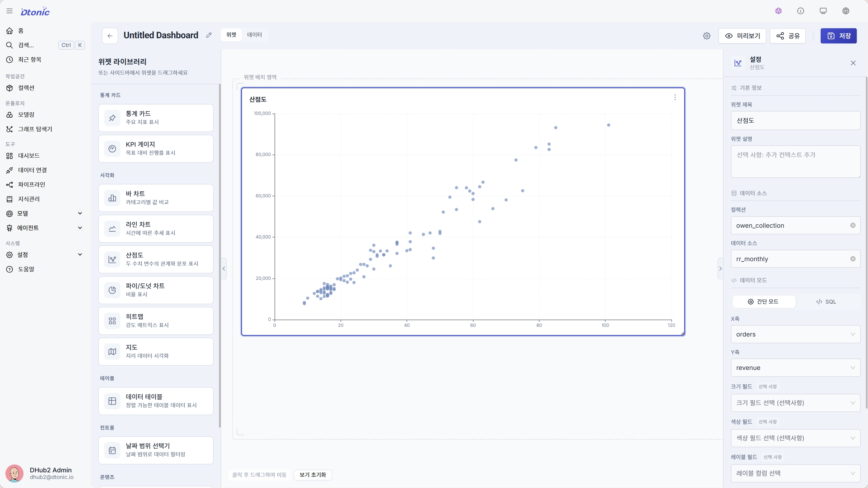
Task: Click the 미리보기 preview button
Action: tap(742, 36)
